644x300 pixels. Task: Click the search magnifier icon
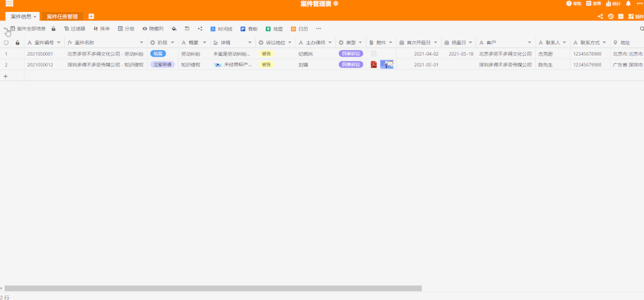642,29
